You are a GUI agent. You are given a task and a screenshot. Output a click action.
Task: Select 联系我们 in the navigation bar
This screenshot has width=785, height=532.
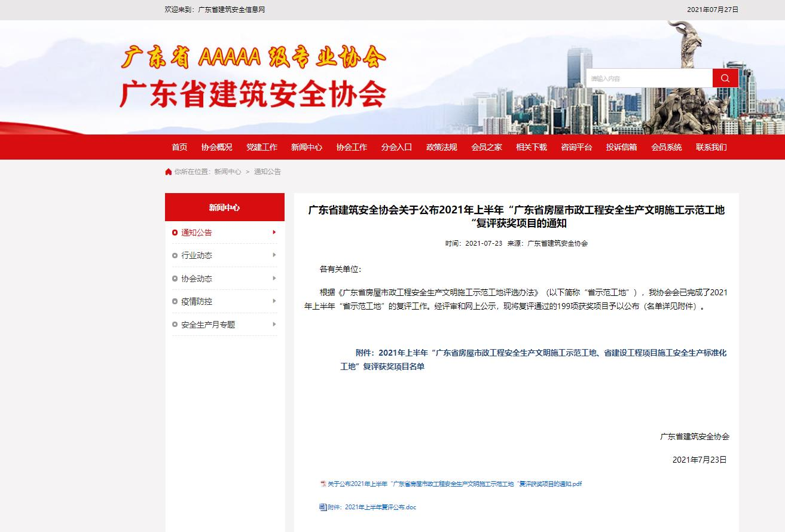[711, 147]
